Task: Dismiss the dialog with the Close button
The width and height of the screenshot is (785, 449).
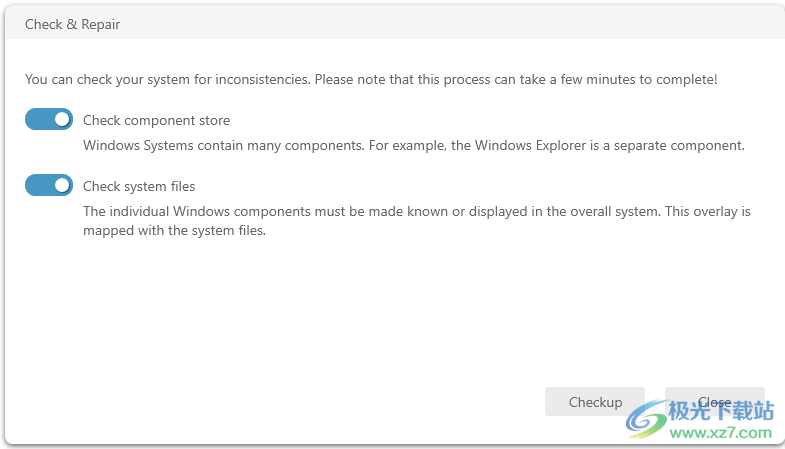Action: 714,401
